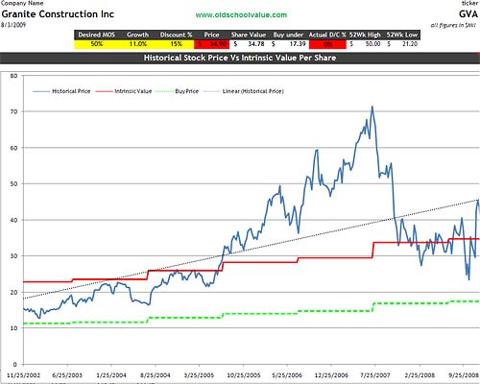Open the www.oldschoolvalue.com link
This screenshot has height=384, width=480.
tap(241, 15)
